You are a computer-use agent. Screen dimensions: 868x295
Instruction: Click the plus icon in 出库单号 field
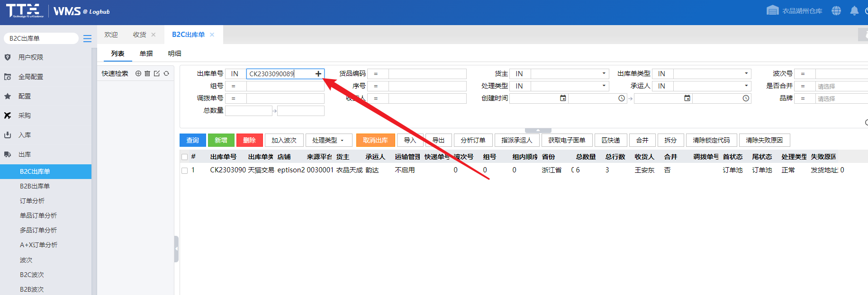318,74
